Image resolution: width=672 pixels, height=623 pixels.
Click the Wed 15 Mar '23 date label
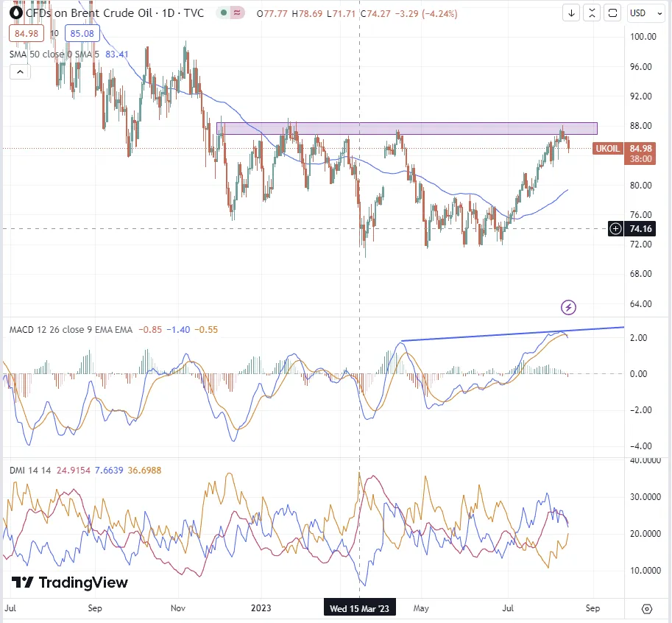(360, 608)
